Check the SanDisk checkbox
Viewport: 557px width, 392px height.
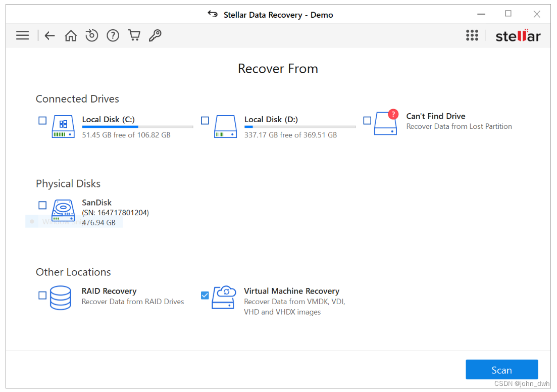(42, 205)
